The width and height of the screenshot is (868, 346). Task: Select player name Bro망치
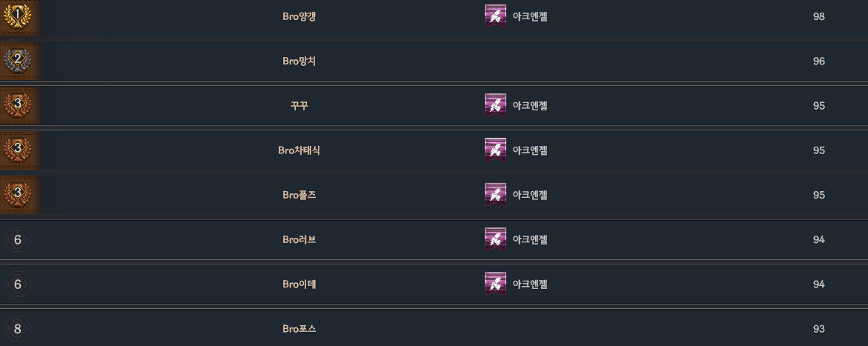[x=299, y=61]
